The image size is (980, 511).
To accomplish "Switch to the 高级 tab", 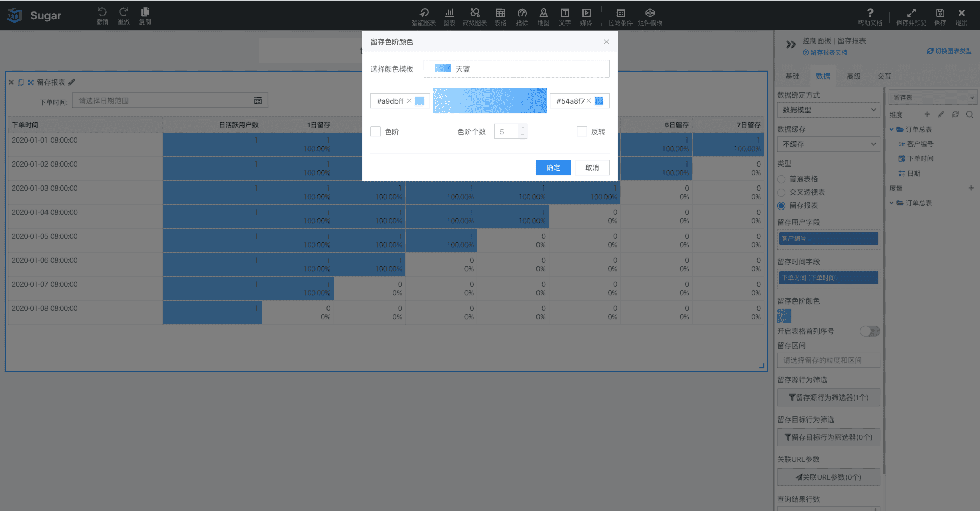I will click(x=854, y=76).
